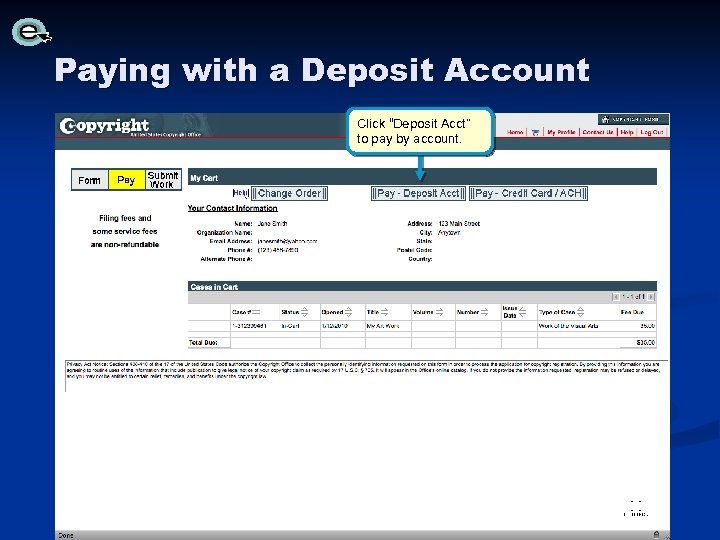Go to previous page of cart results

pyautogui.click(x=616, y=297)
